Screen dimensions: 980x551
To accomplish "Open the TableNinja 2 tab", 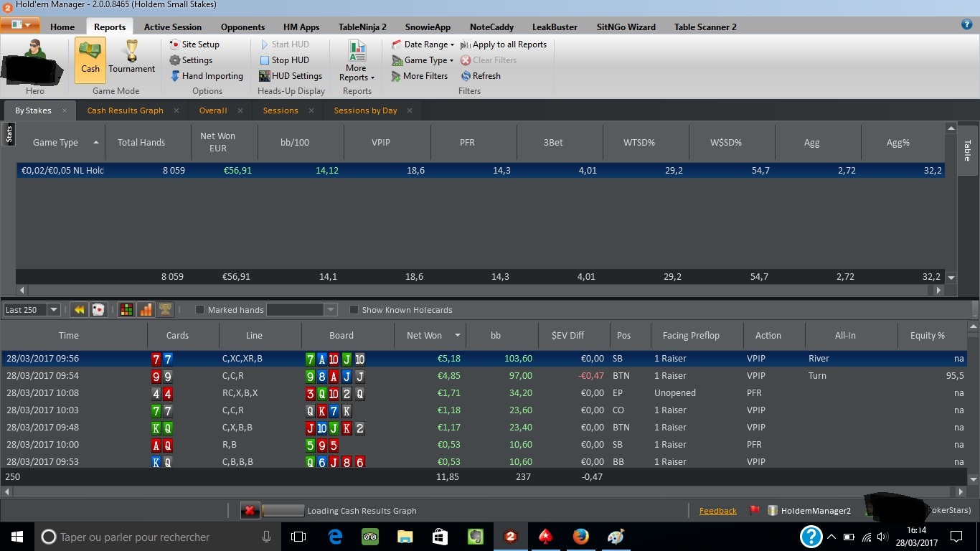I will coord(362,27).
